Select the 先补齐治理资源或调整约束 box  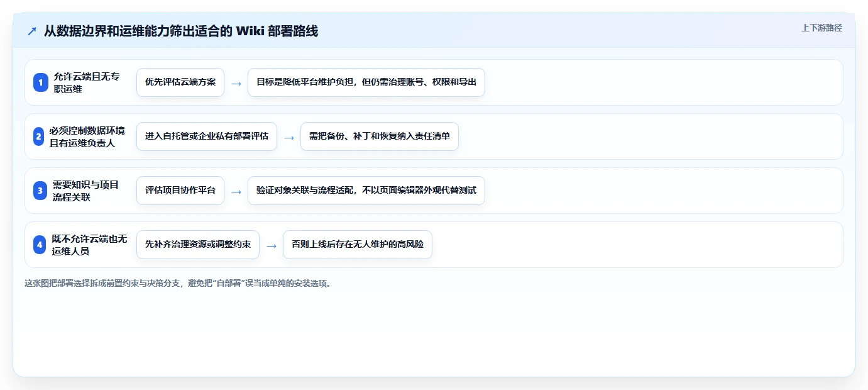[x=198, y=245]
